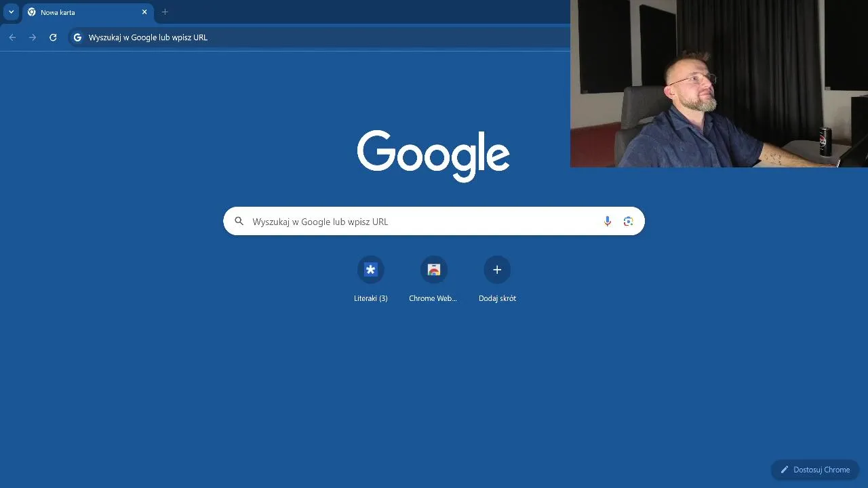The image size is (868, 488).
Task: Search by image with Lens icon
Action: (x=629, y=221)
